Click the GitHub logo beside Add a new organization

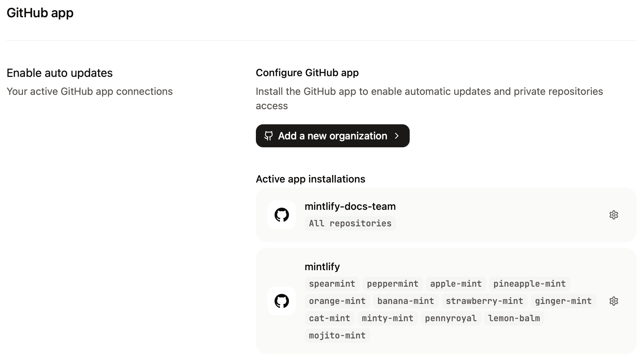pos(268,136)
